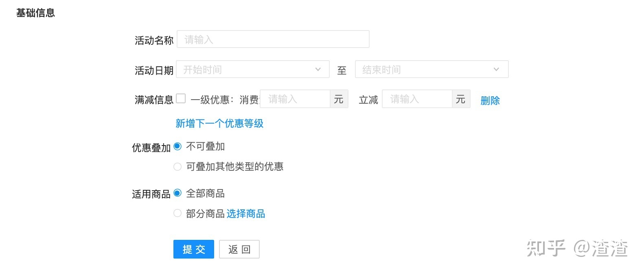
Task: Click the 至 separator text
Action: pyautogui.click(x=342, y=70)
